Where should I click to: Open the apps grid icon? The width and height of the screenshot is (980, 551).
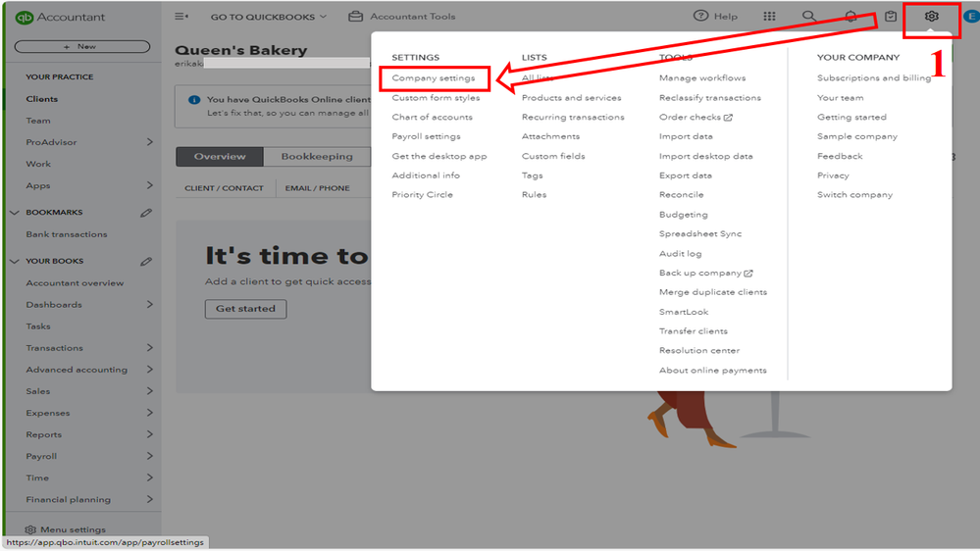(x=769, y=17)
